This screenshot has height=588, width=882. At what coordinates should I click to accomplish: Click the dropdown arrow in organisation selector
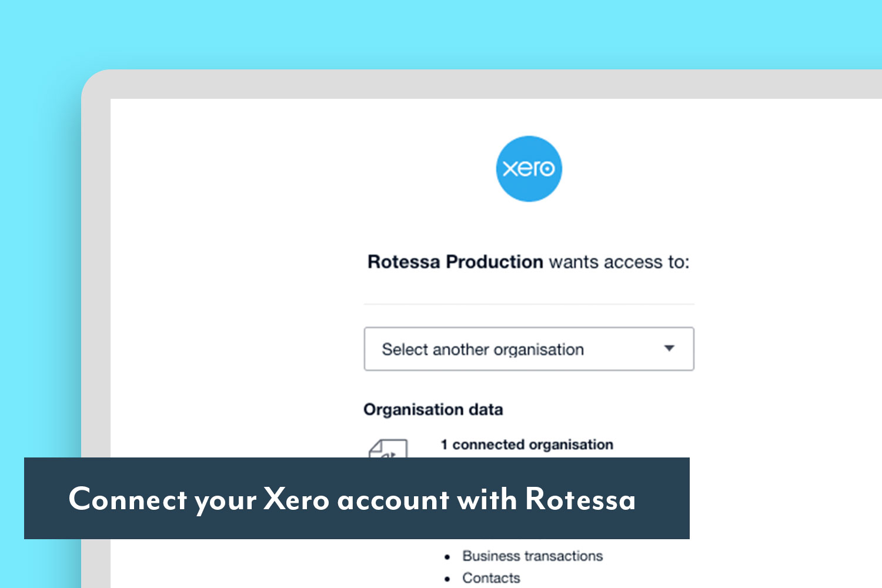click(669, 348)
